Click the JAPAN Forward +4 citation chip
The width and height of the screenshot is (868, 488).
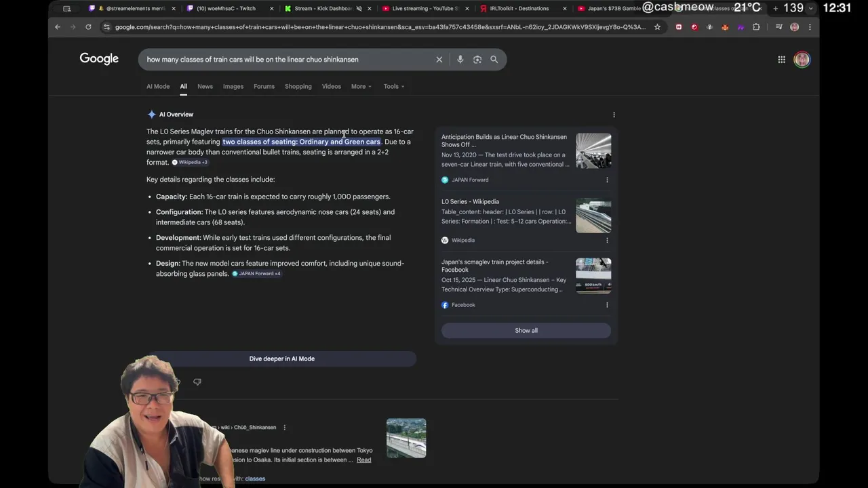point(256,274)
